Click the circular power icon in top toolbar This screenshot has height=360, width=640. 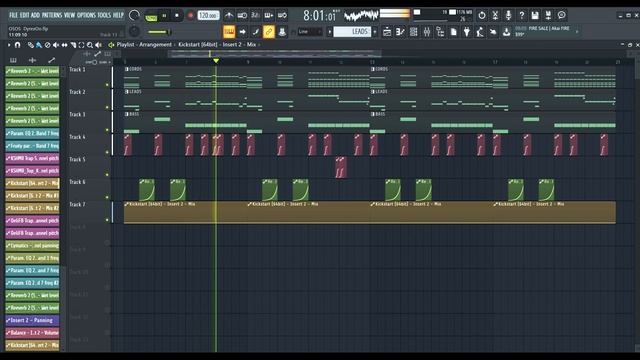pos(482,16)
